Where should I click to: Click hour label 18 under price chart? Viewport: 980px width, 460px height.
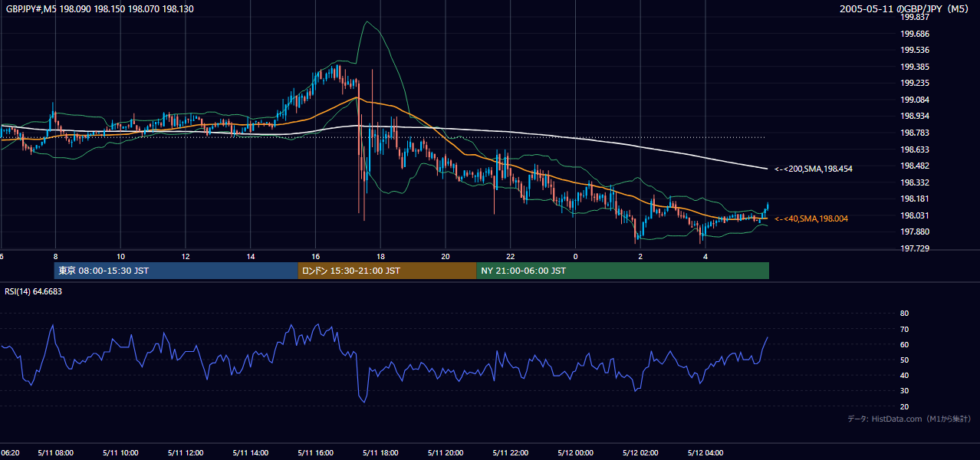(380, 256)
